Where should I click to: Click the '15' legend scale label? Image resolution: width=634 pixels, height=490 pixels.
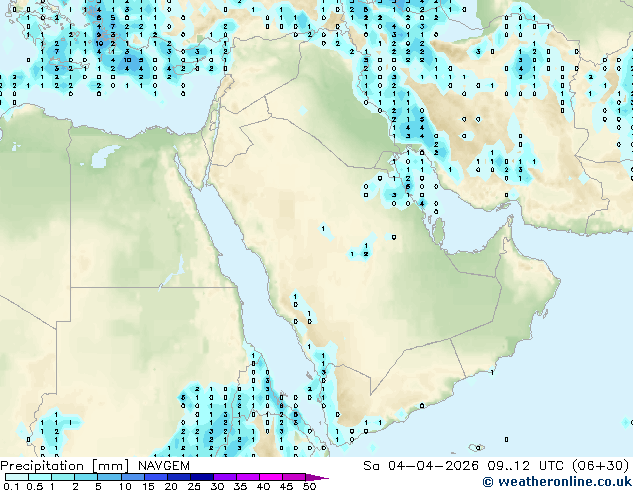pos(148,486)
